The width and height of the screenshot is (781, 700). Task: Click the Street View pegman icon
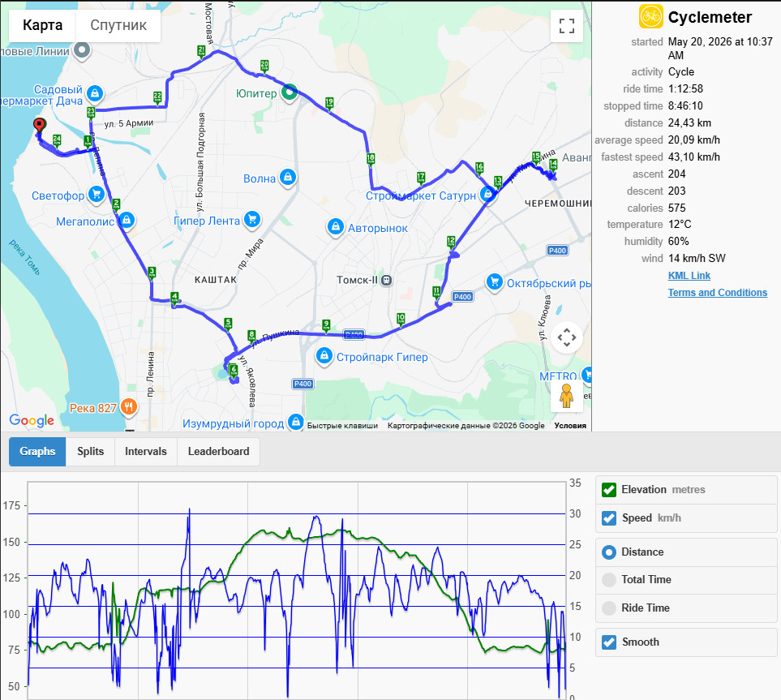[x=566, y=396]
